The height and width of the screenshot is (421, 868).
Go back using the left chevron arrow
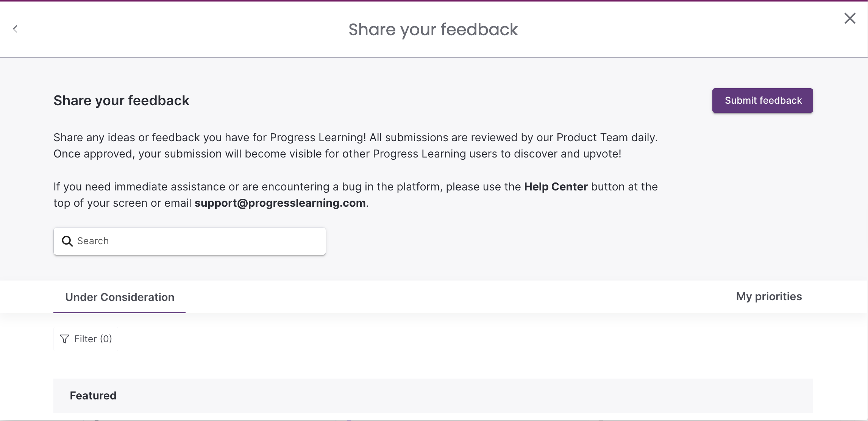pyautogui.click(x=15, y=29)
